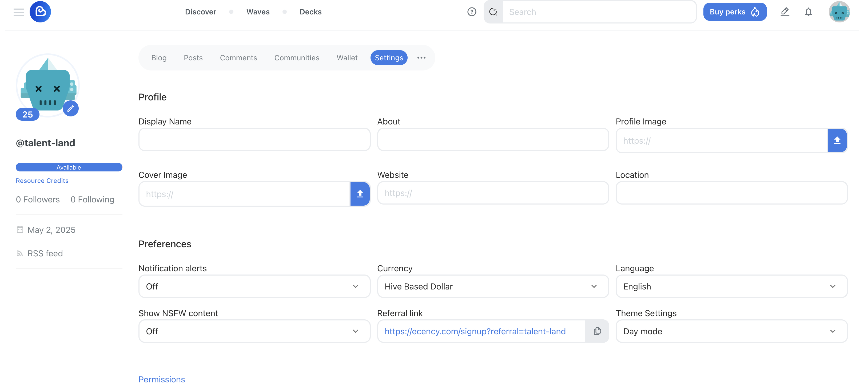The width and height of the screenshot is (868, 388).
Task: Click the Display Name field
Action: pyautogui.click(x=254, y=139)
